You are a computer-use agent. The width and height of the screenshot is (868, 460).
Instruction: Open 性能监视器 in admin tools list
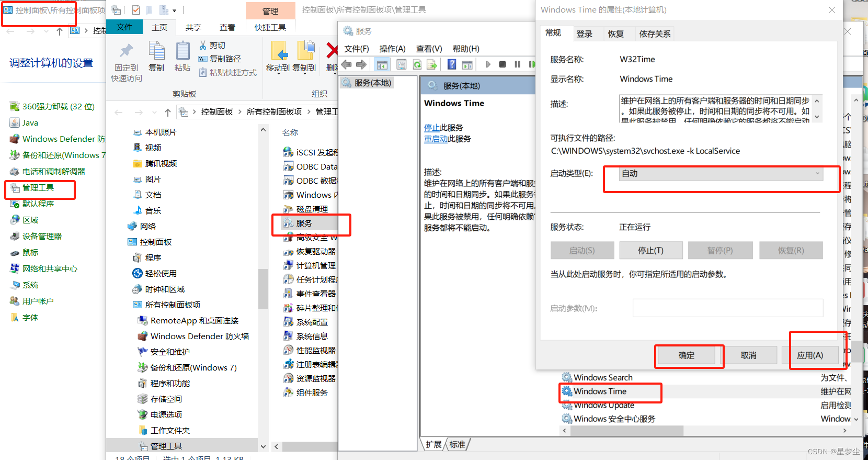(311, 351)
